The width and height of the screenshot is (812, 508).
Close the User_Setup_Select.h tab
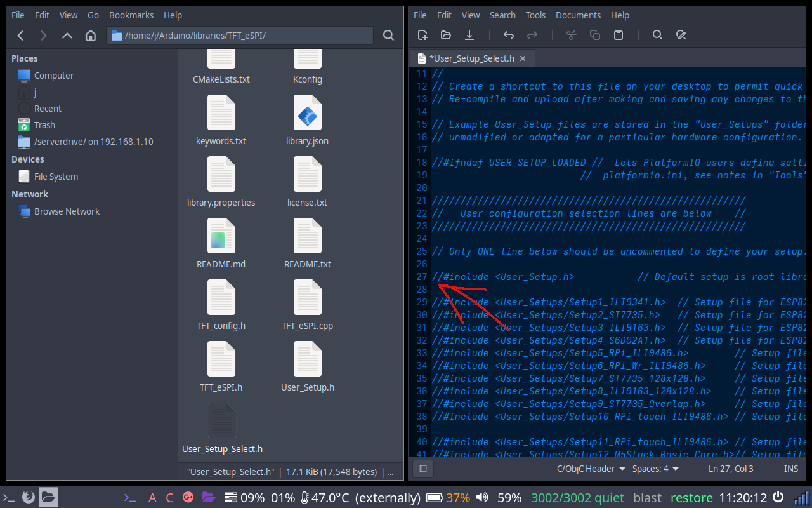(x=523, y=58)
